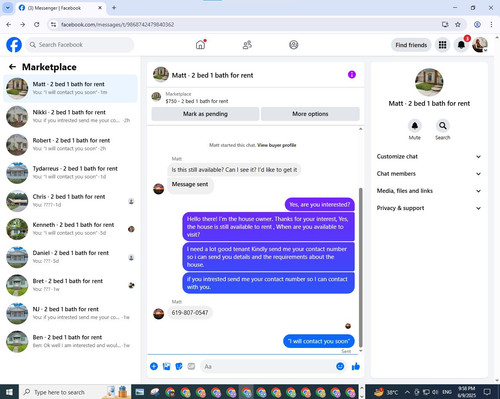Click the chat scroll up arrow
Image resolution: width=500 pixels, height=399 pixels.
(x=360, y=129)
